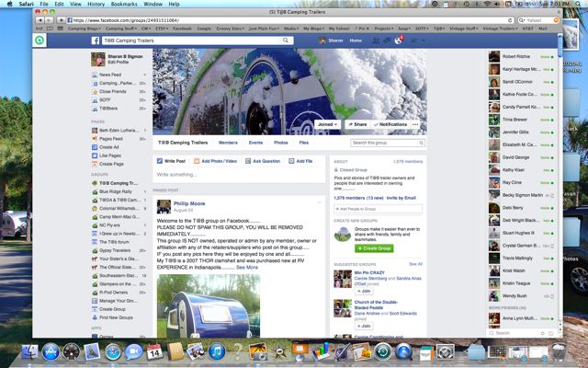
Task: Click the Write something text field
Action: tap(239, 175)
